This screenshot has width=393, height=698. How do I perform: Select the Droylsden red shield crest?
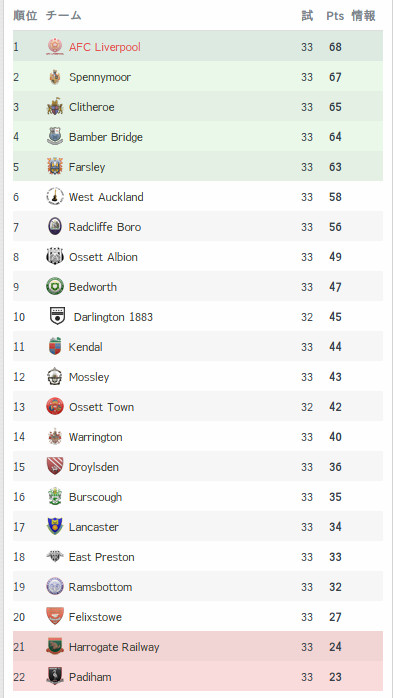pyautogui.click(x=55, y=467)
